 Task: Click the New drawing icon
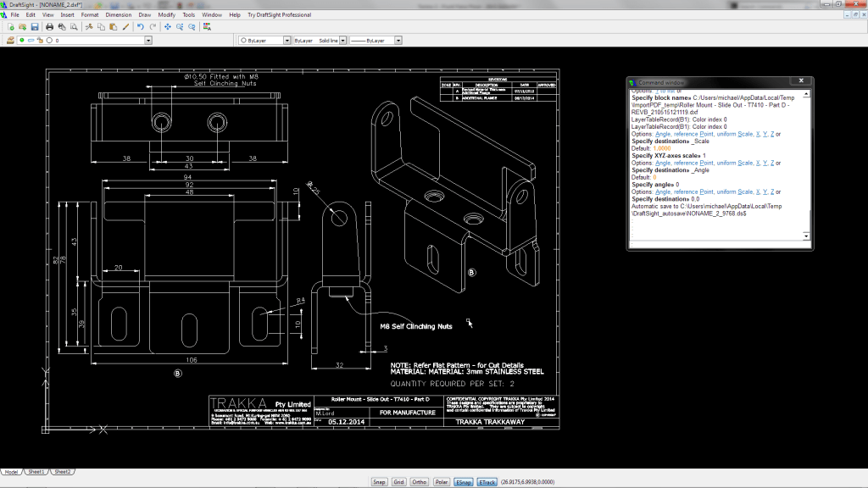click(x=10, y=27)
